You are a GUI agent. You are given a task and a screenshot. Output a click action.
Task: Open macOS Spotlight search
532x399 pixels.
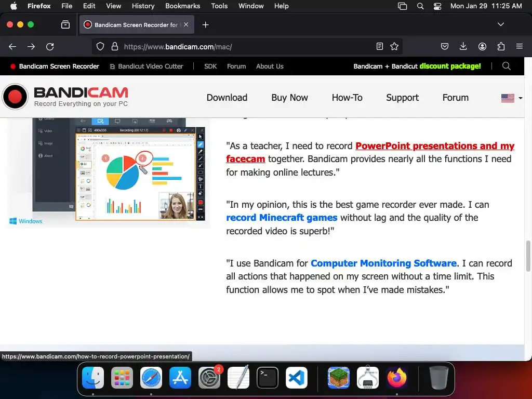[x=420, y=6]
